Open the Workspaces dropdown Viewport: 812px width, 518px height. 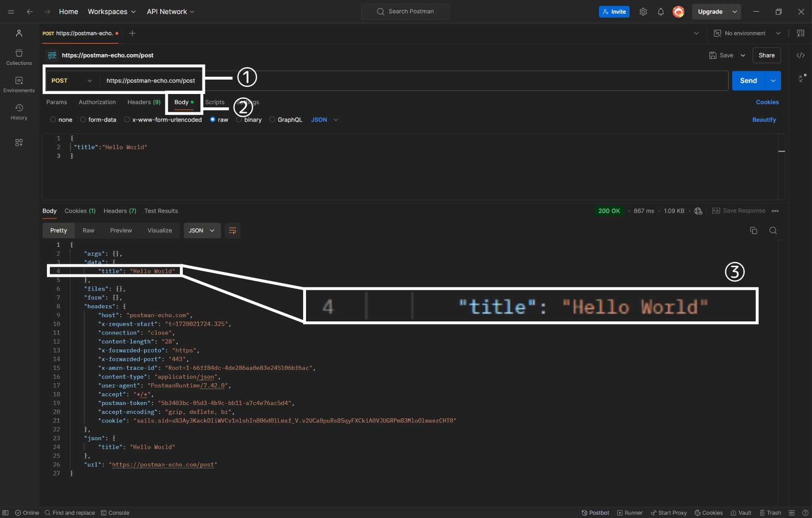[x=112, y=12]
